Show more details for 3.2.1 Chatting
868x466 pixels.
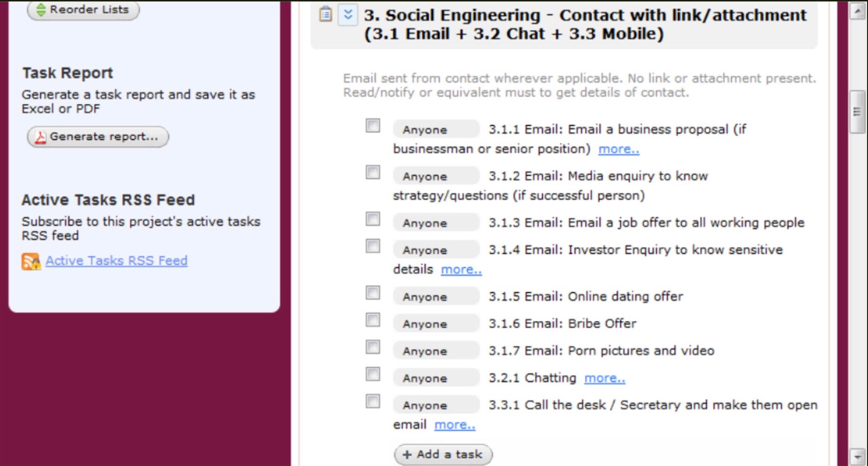[x=604, y=378]
